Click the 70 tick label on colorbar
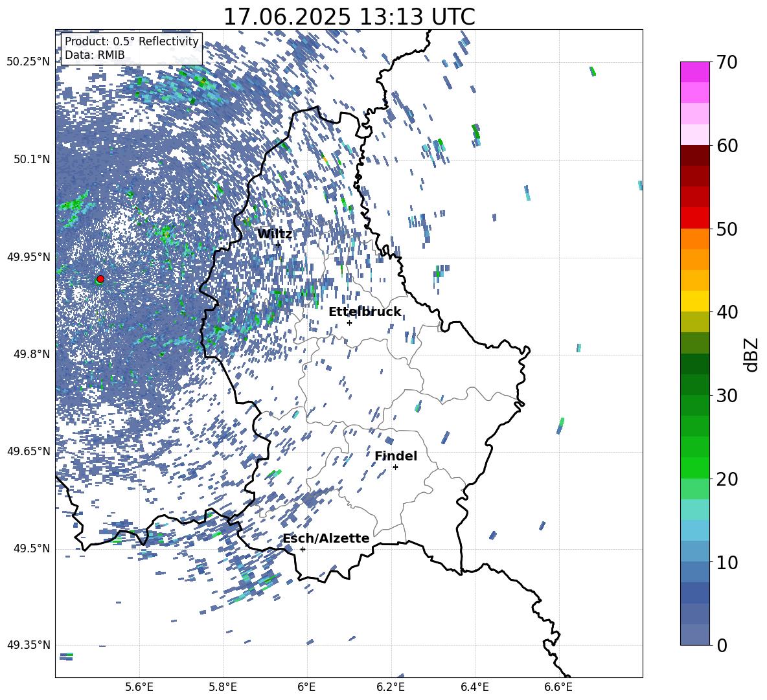 727,62
